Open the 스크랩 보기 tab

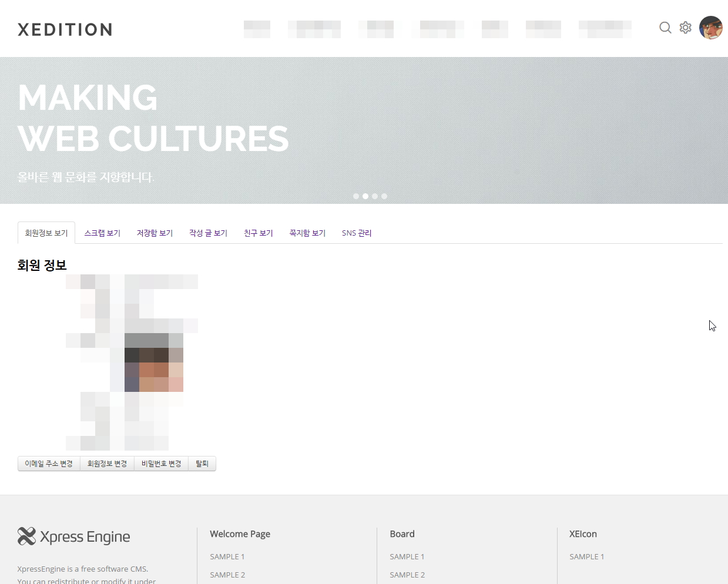[102, 233]
